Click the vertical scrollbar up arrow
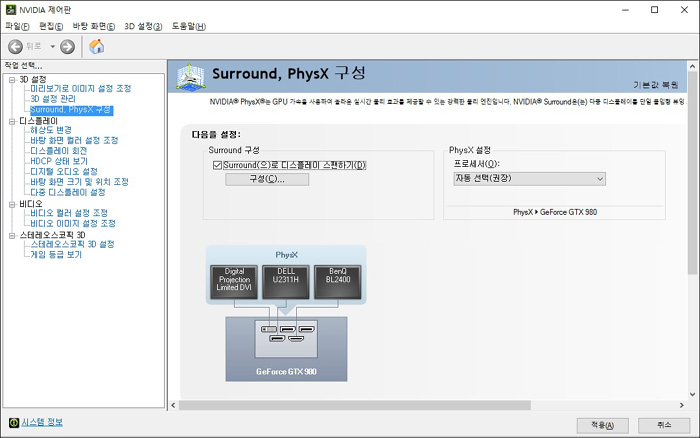 click(692, 67)
